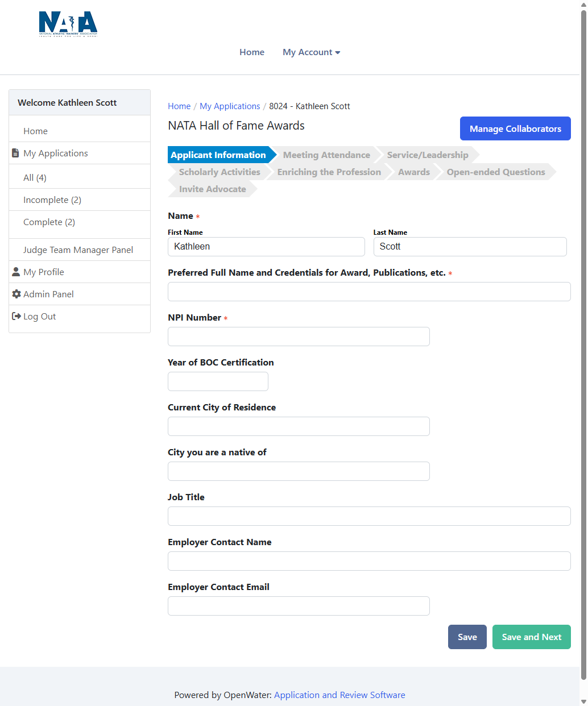Click the Year of BOC Certification field
588x706 pixels.
(218, 381)
